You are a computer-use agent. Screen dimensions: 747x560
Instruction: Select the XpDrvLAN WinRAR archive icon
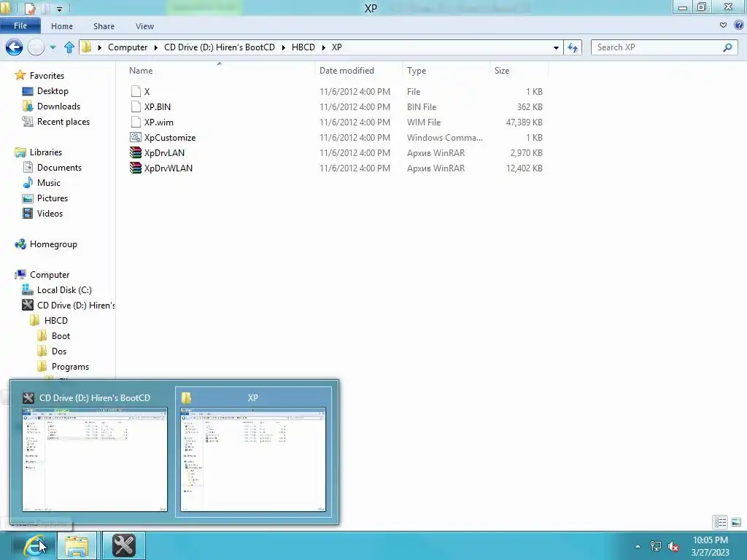pos(136,152)
